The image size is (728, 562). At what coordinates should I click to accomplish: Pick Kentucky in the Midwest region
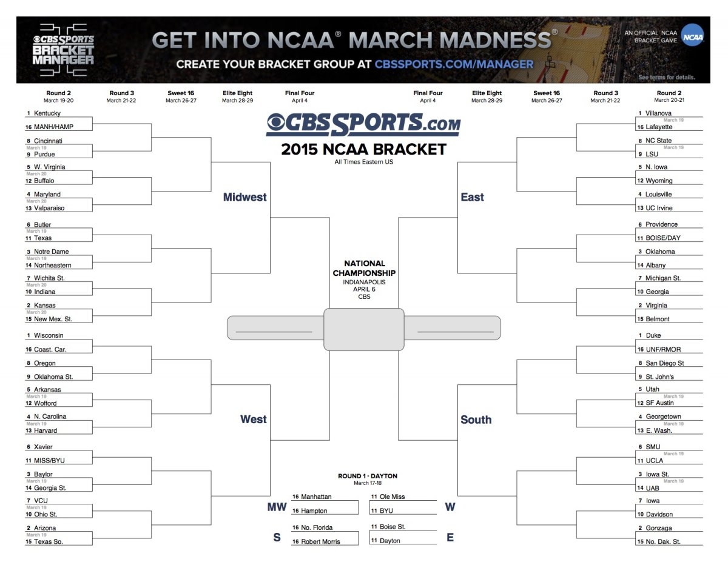[x=47, y=113]
